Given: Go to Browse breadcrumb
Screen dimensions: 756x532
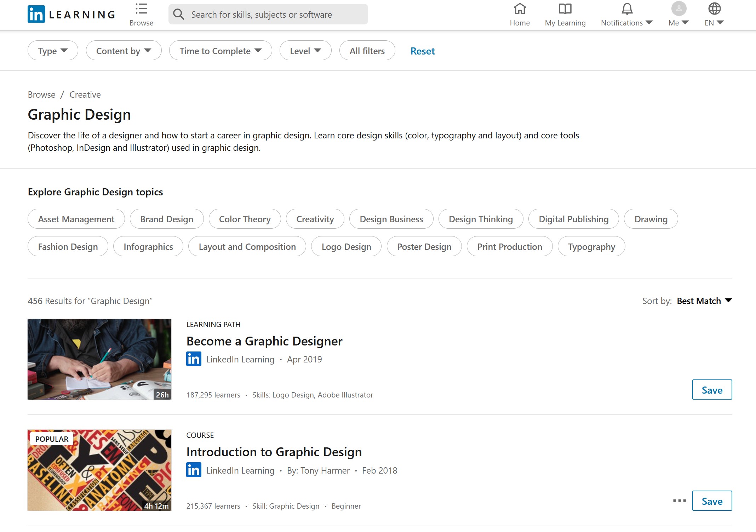Looking at the screenshot, I should click(42, 95).
